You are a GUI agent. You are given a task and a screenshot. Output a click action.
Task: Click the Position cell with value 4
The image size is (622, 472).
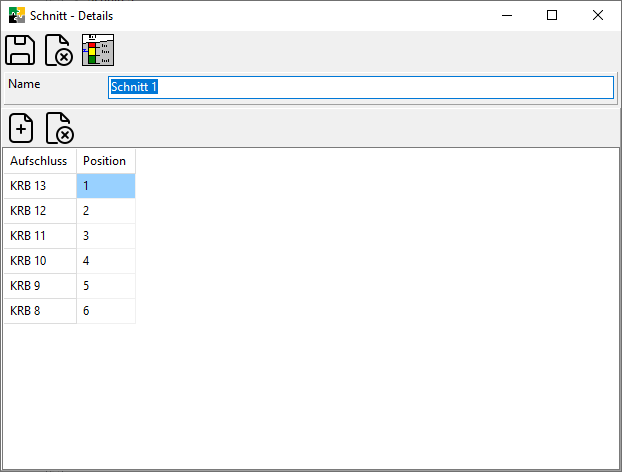click(105, 261)
